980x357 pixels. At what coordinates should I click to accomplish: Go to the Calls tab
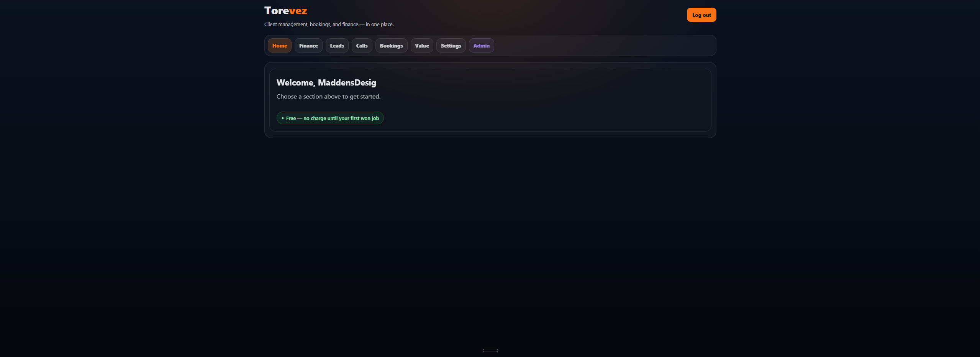click(x=362, y=46)
